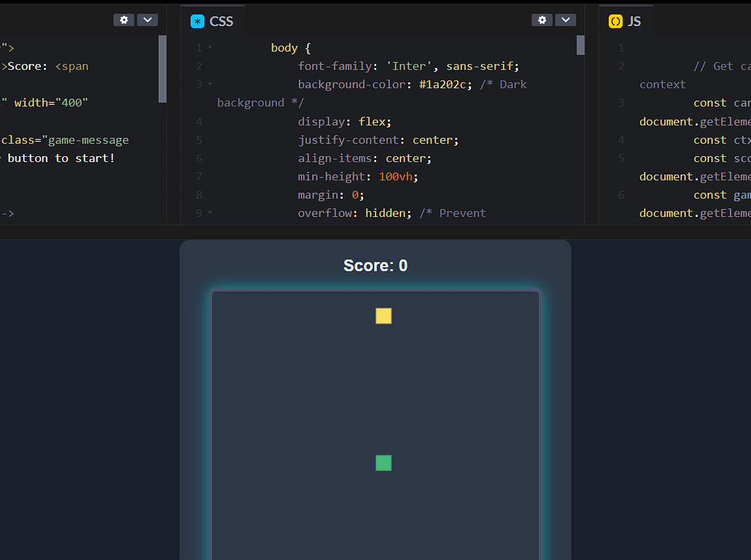751x560 pixels.
Task: Click the blue CSS panel icon
Action: [197, 21]
